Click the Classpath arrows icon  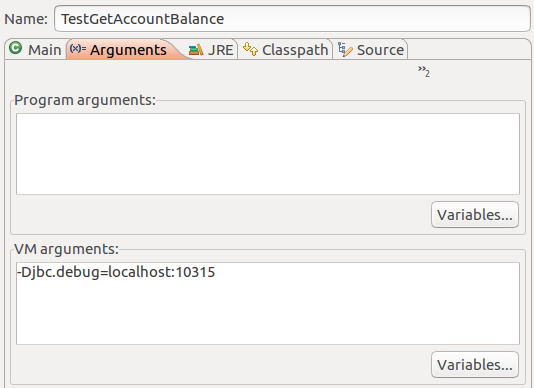click(250, 49)
